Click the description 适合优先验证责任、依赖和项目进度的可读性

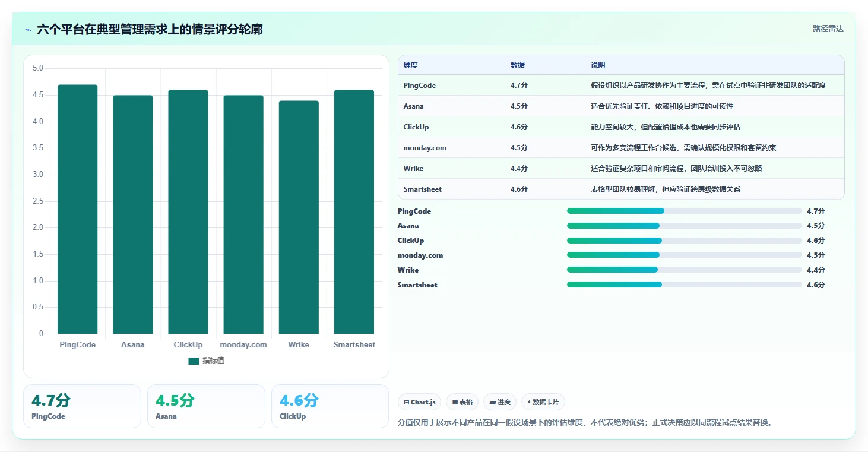662,106
